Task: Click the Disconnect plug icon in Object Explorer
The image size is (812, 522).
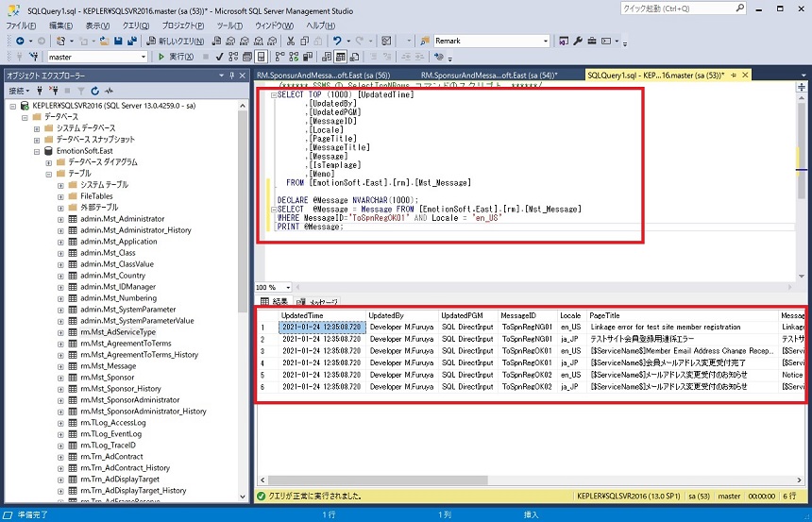Action: (x=53, y=91)
